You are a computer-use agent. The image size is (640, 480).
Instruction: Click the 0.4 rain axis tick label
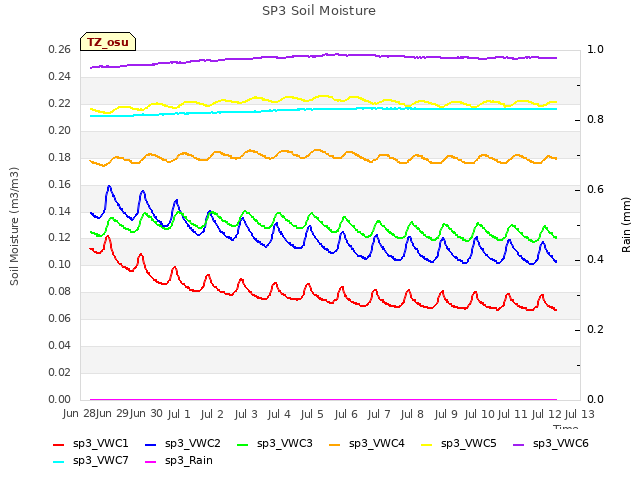[x=595, y=260]
